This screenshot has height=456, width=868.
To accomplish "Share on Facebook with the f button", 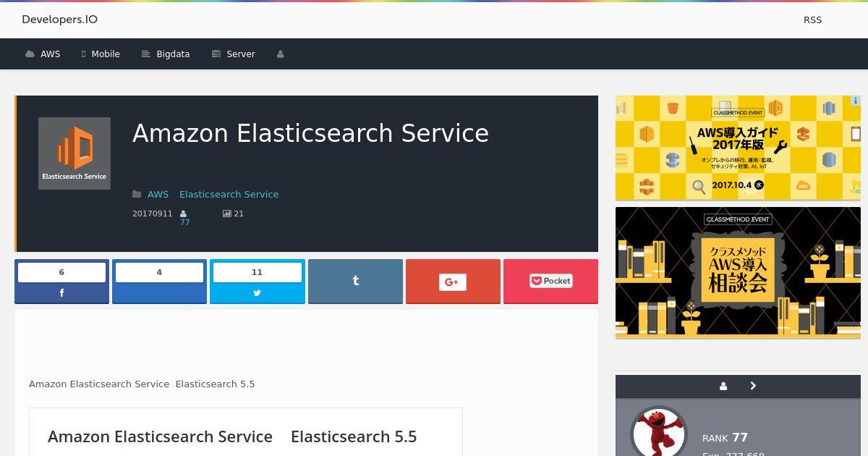I will pyautogui.click(x=61, y=293).
